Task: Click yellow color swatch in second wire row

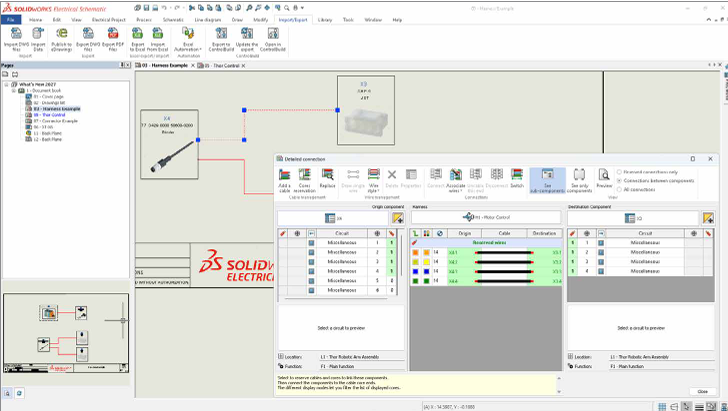Action: tap(426, 262)
